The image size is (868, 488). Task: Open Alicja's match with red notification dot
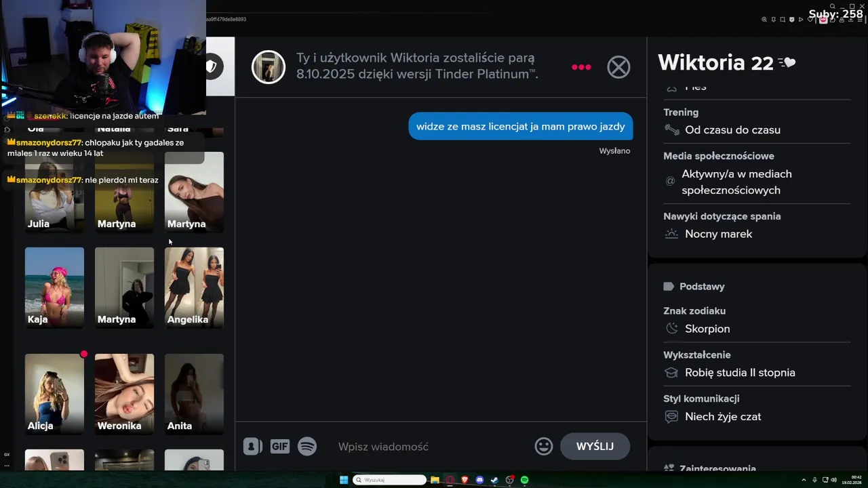(54, 394)
